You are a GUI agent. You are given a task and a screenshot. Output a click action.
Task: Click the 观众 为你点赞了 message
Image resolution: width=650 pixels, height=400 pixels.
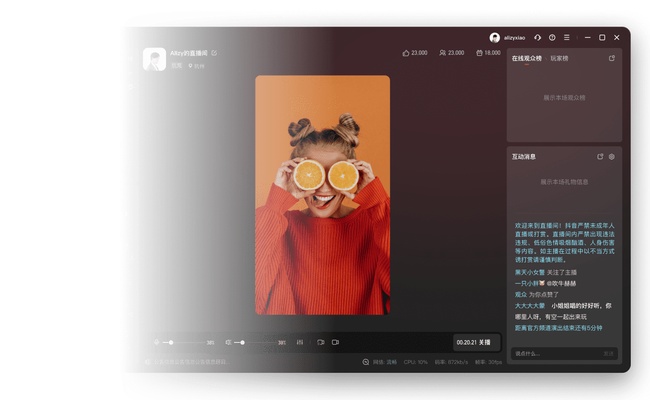(x=537, y=294)
